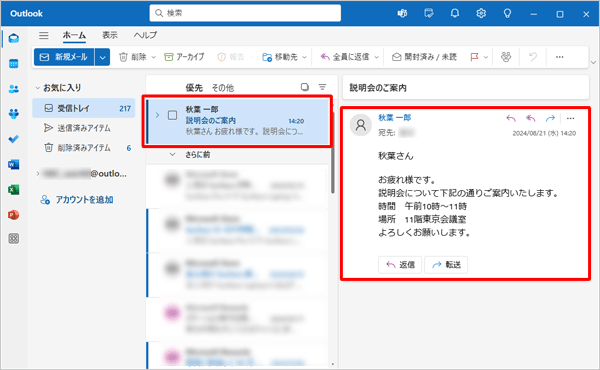Screen dimensions: 600x370
Task: Collapse the お気に入り folder group
Action: [x=38, y=88]
